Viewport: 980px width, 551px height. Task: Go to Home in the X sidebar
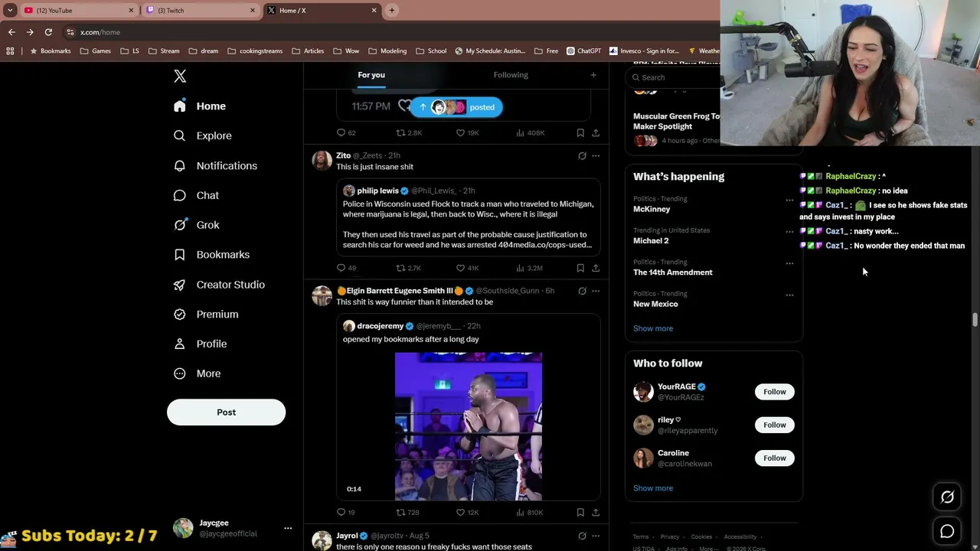click(199, 106)
